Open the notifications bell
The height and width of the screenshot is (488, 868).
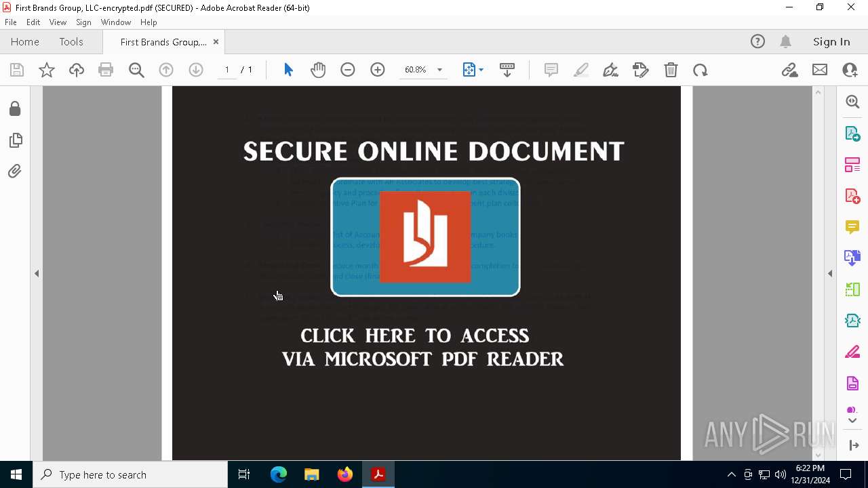click(x=786, y=42)
